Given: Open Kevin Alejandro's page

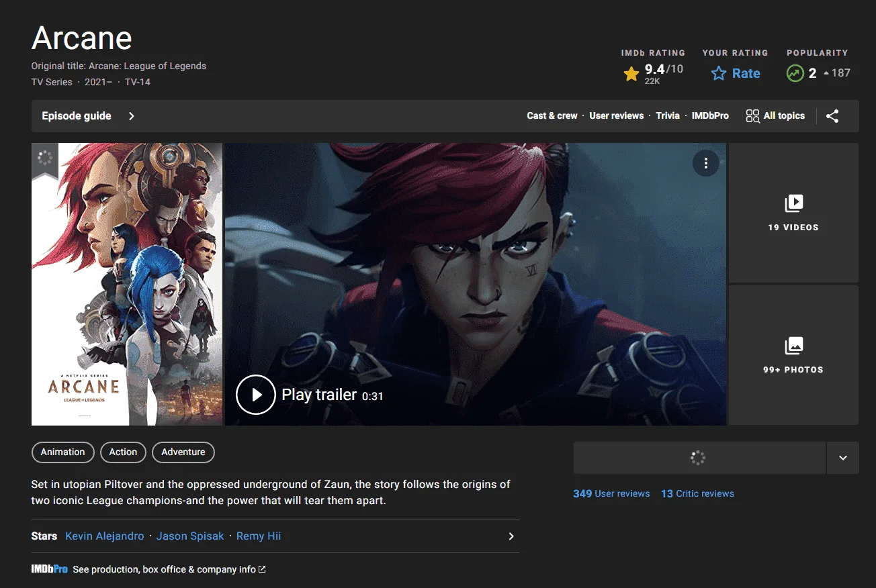Looking at the screenshot, I should 105,536.
